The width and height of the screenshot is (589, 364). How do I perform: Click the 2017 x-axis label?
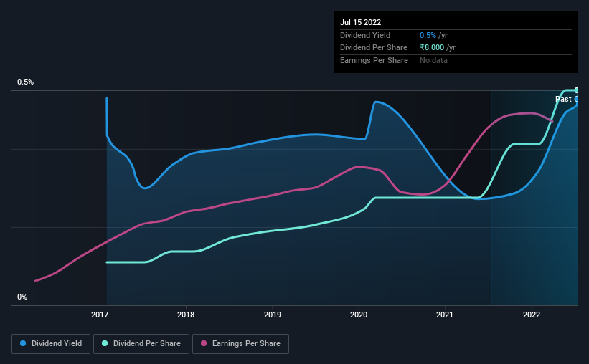pos(100,315)
